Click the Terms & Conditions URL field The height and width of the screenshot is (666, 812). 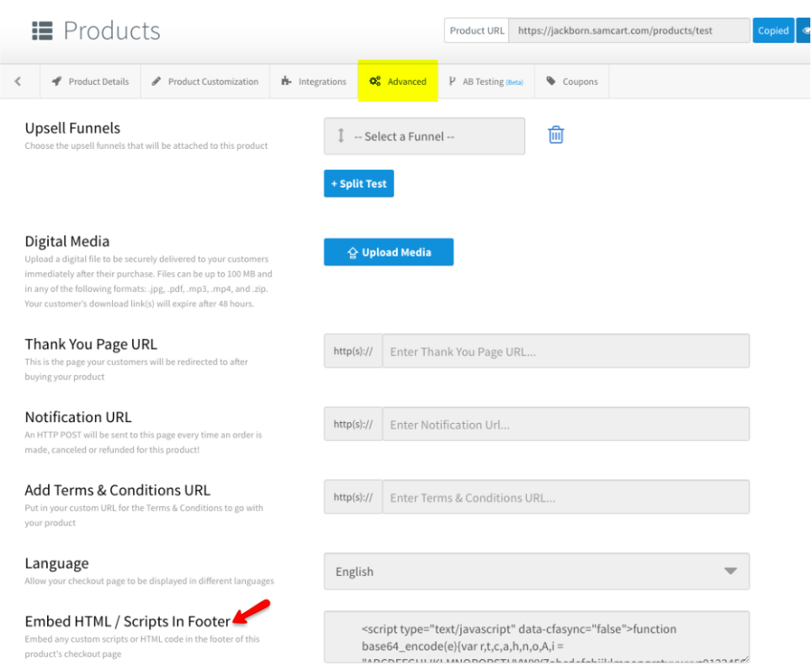(x=565, y=498)
